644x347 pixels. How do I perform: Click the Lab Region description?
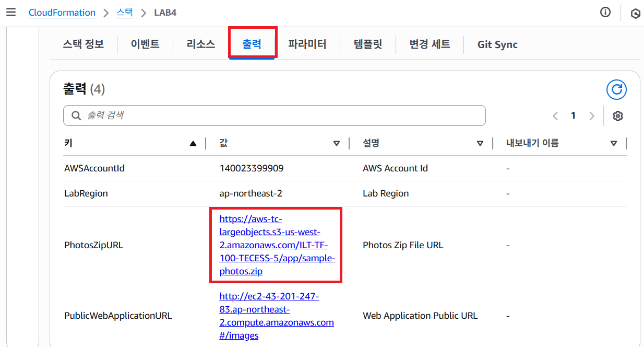pos(386,193)
